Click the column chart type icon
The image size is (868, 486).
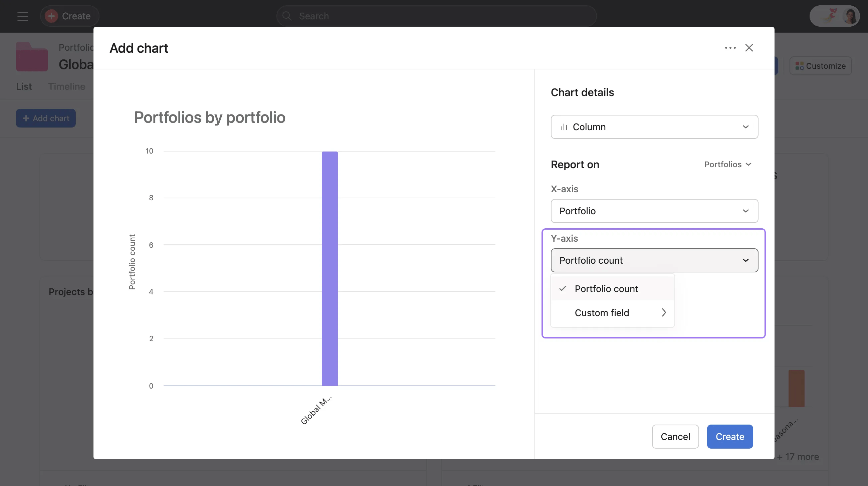564,127
